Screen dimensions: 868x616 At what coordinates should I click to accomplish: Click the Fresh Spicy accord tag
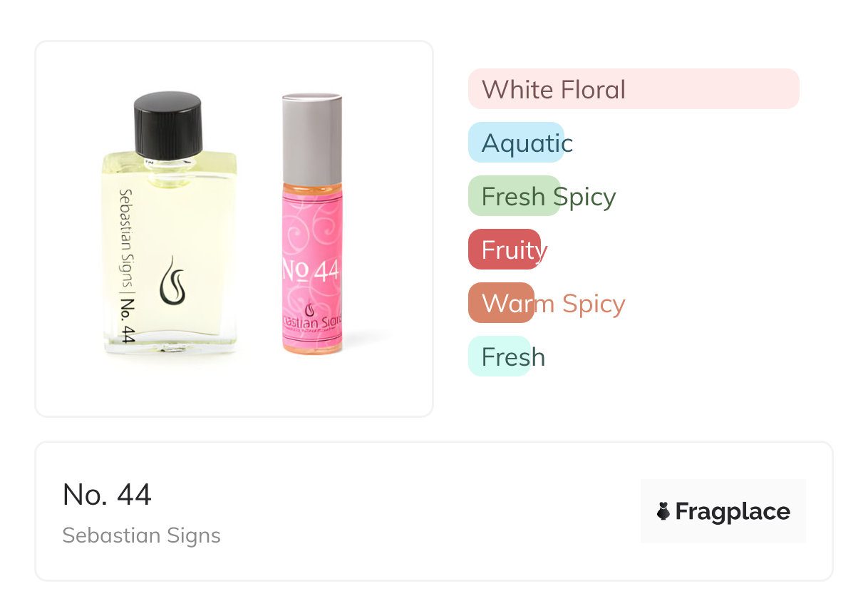[542, 196]
